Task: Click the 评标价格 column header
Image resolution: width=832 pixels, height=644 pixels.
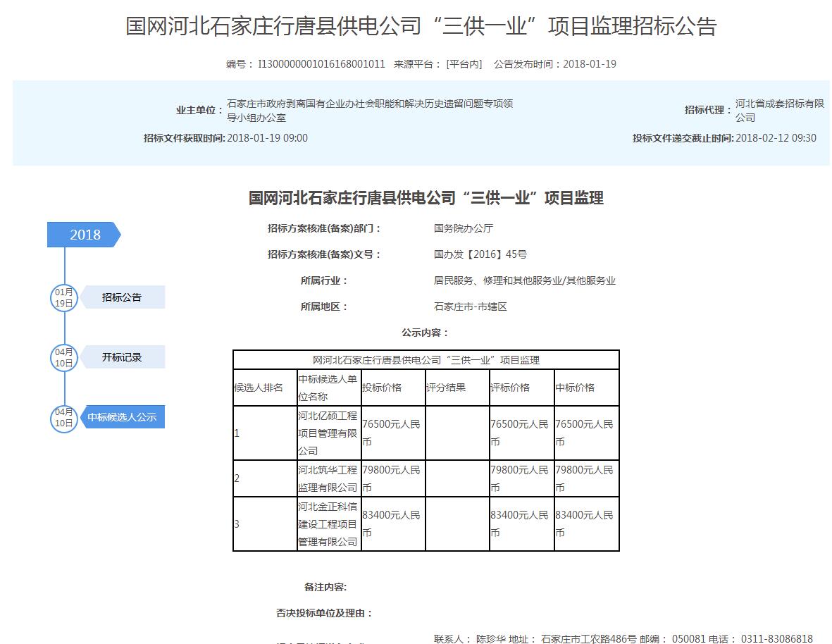Action: click(x=521, y=388)
